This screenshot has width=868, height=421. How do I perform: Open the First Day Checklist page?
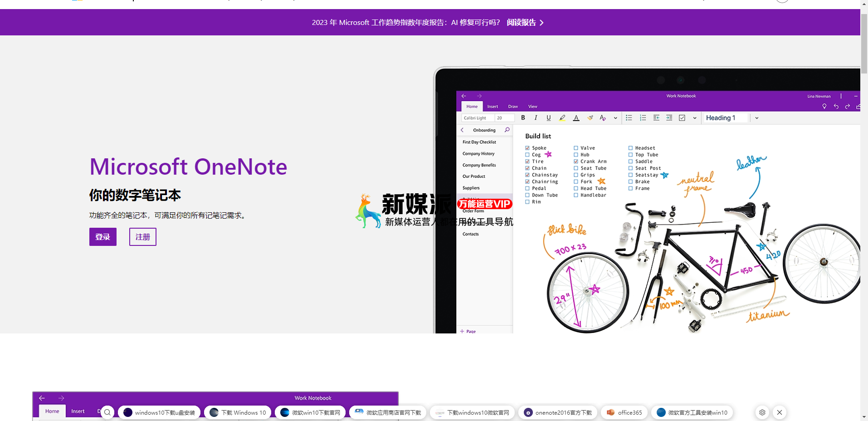click(479, 142)
